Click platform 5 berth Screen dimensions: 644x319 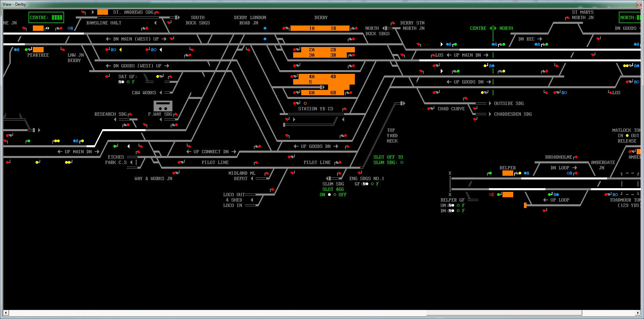click(x=310, y=82)
